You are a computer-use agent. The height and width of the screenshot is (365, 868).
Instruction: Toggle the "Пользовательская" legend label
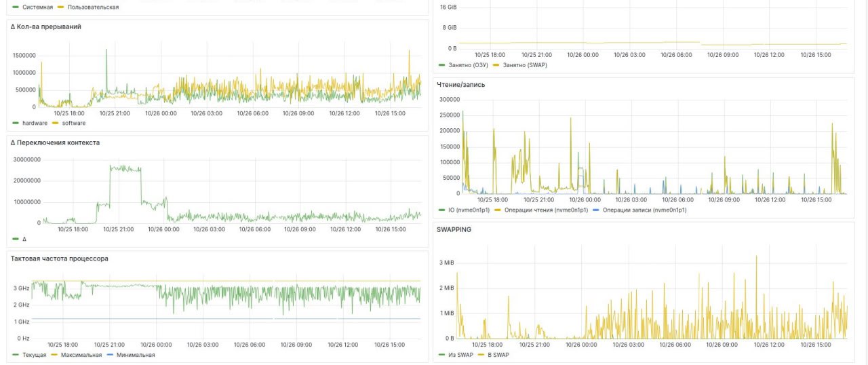point(93,7)
